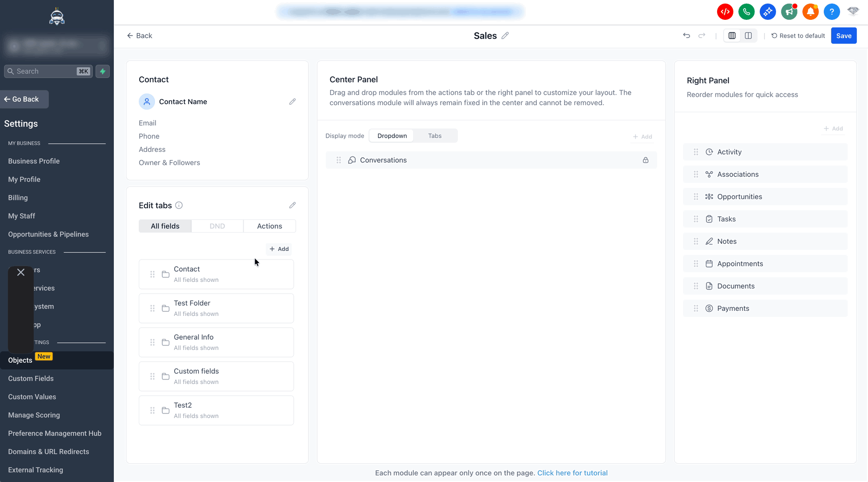This screenshot has height=482, width=868.
Task: Select Dropdown display mode
Action: (x=392, y=136)
